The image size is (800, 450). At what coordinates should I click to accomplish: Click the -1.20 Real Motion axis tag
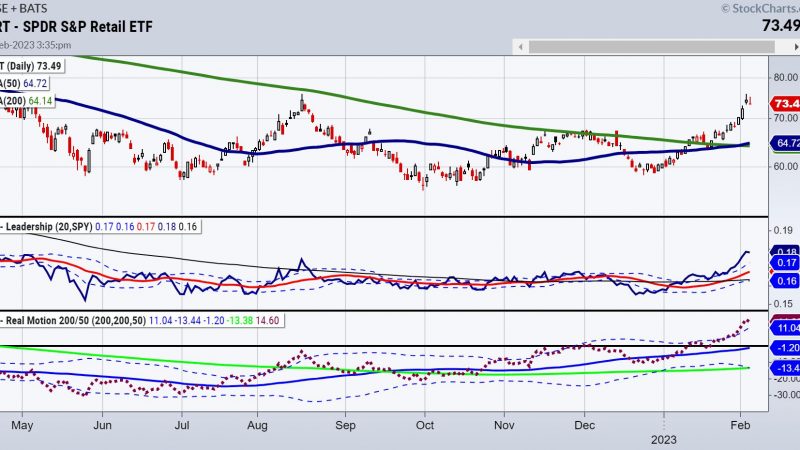(x=785, y=347)
